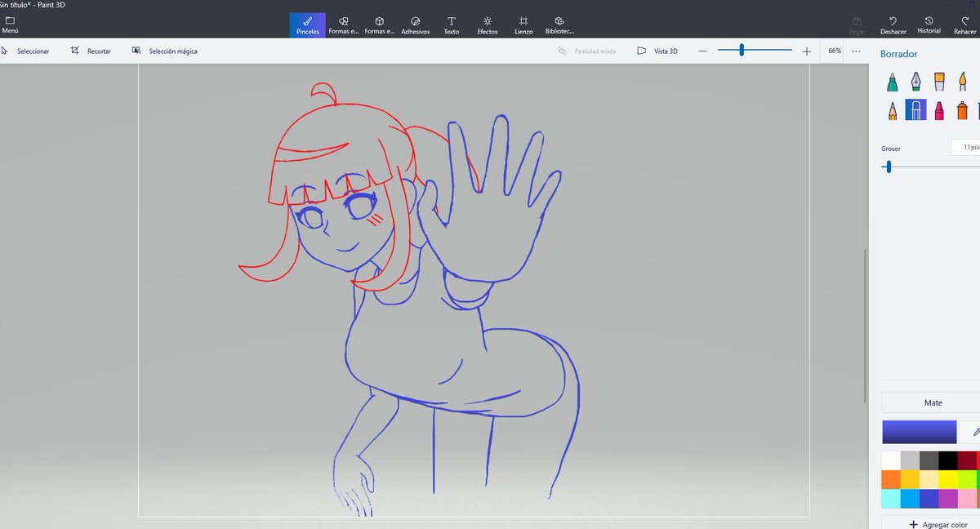This screenshot has width=980, height=529.
Task: Open the Formas 3D cube tab
Action: (380, 25)
